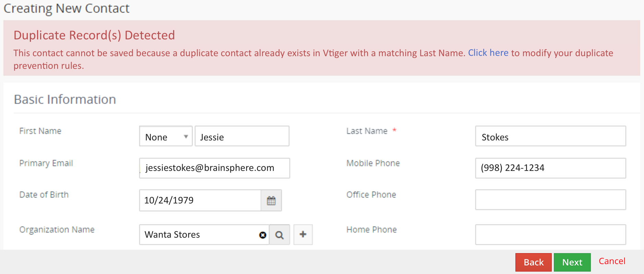Search organizations with the magnifier icon

point(279,235)
